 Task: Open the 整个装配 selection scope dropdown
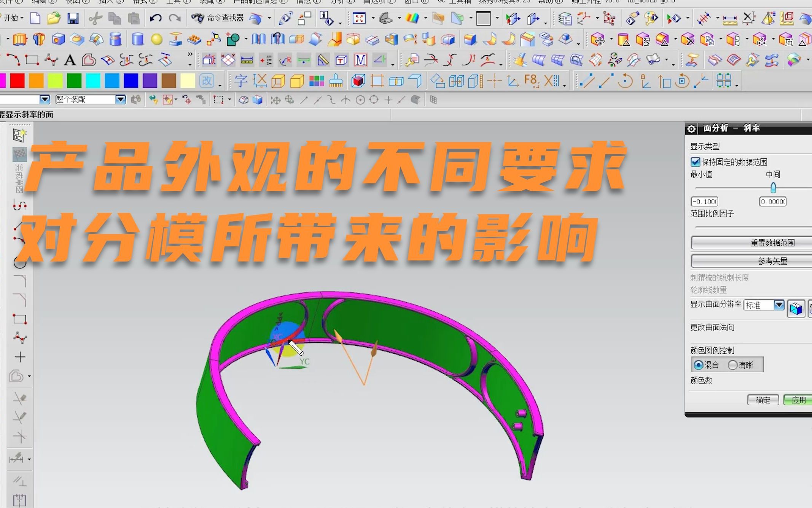point(120,100)
